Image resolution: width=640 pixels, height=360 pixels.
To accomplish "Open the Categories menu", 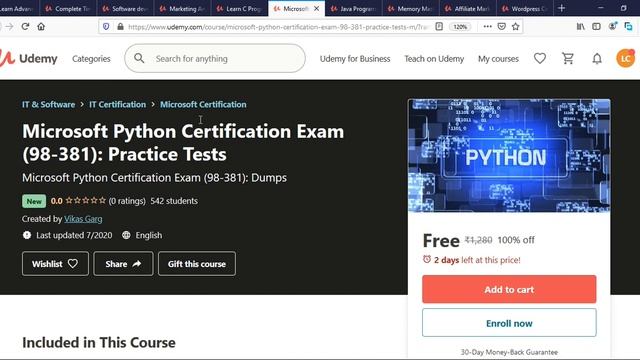I will click(x=91, y=59).
